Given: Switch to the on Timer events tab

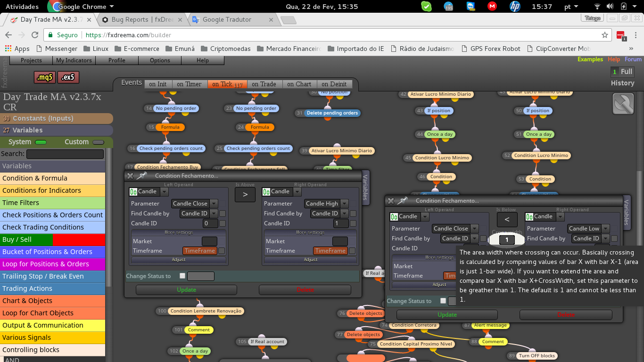Looking at the screenshot, I should [x=189, y=84].
